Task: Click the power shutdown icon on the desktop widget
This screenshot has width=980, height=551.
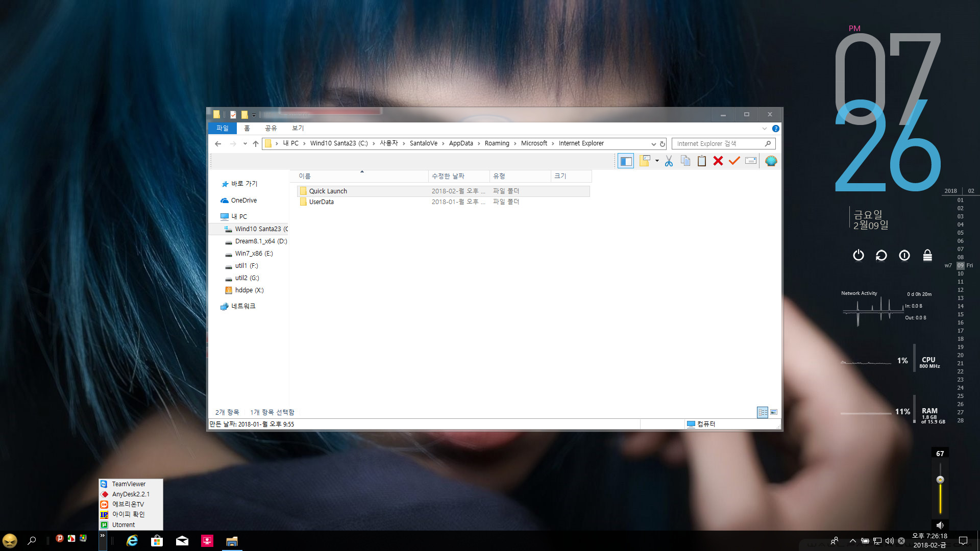Action: 859,255
